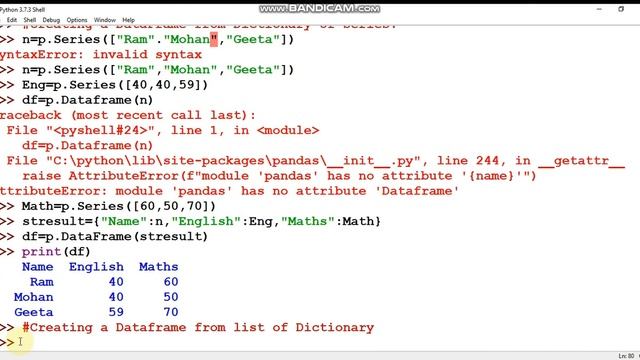Click the highlighted quote after "Mohan"
This screenshot has height=360, width=640.
coord(214,40)
